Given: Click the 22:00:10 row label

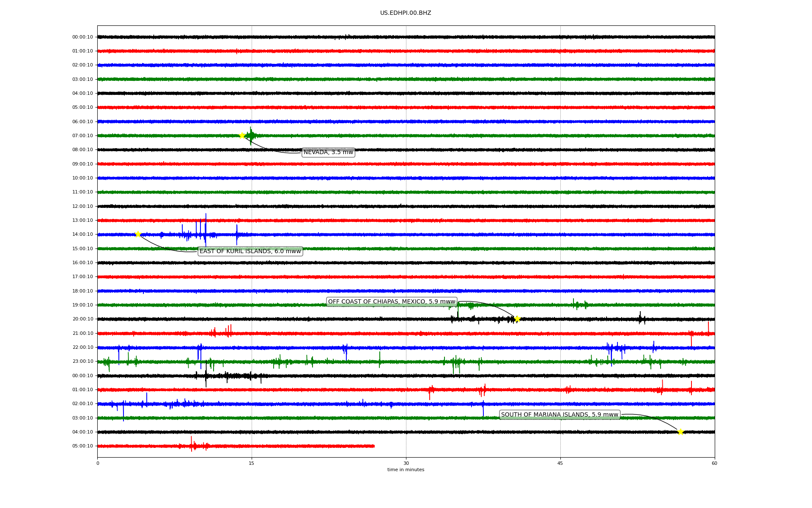Looking at the screenshot, I should coord(82,347).
